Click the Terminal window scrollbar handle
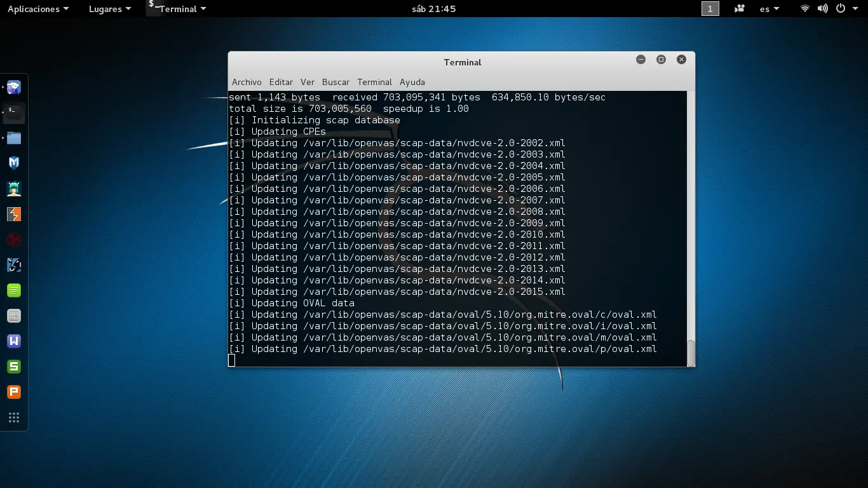This screenshot has height=488, width=868. pyautogui.click(x=691, y=353)
